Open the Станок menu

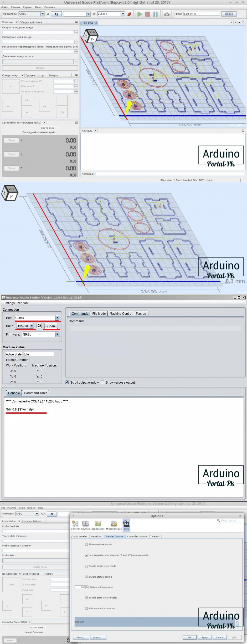tap(16, 7)
